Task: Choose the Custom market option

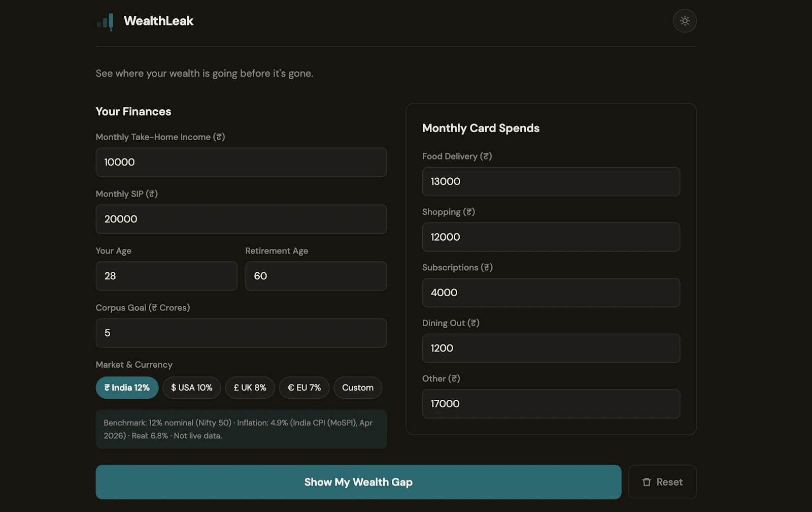Action: point(358,388)
